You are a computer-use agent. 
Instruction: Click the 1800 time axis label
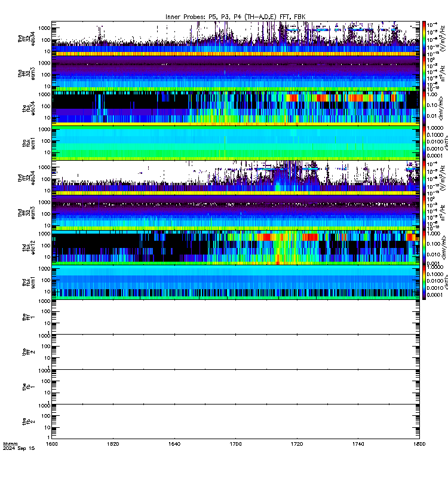419,444
